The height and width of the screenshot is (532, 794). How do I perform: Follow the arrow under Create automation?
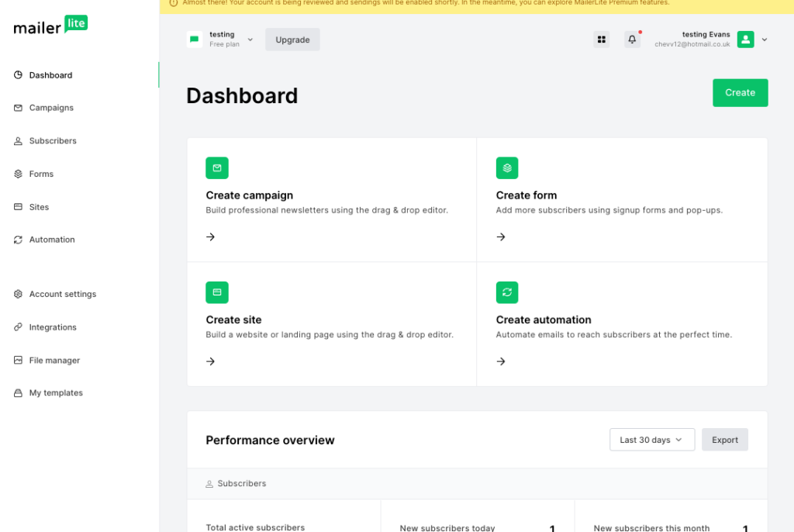[x=501, y=361]
